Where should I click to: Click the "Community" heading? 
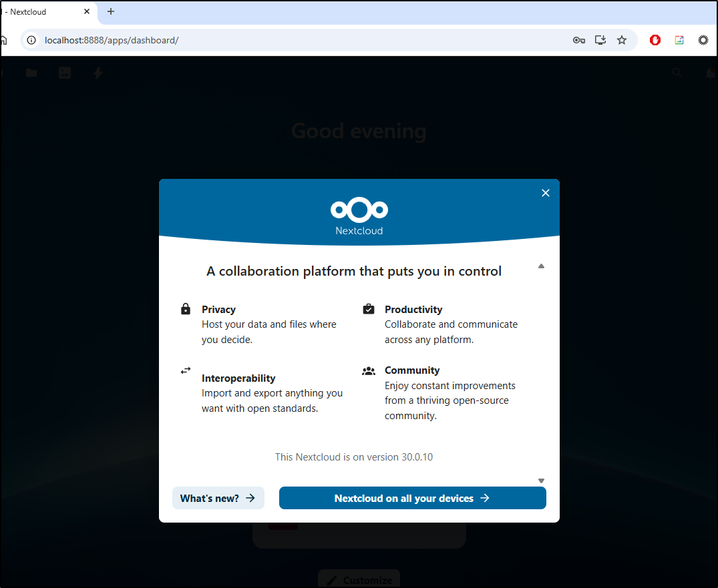(x=412, y=370)
